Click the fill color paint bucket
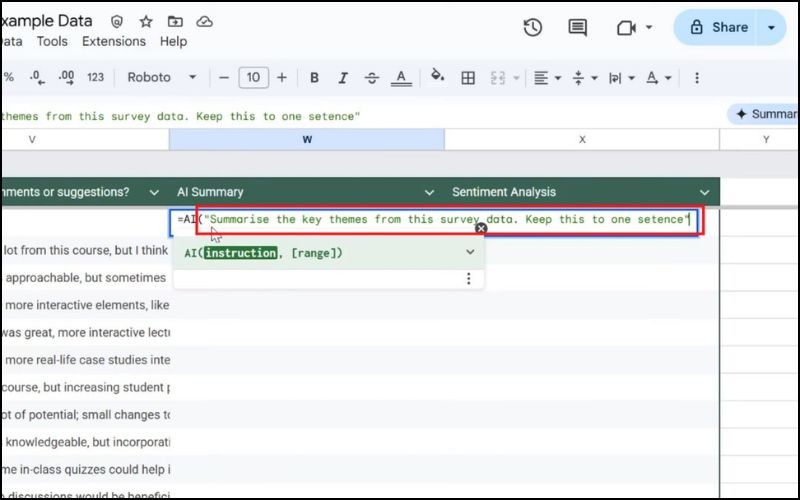Viewport: 800px width, 500px height. click(x=437, y=77)
